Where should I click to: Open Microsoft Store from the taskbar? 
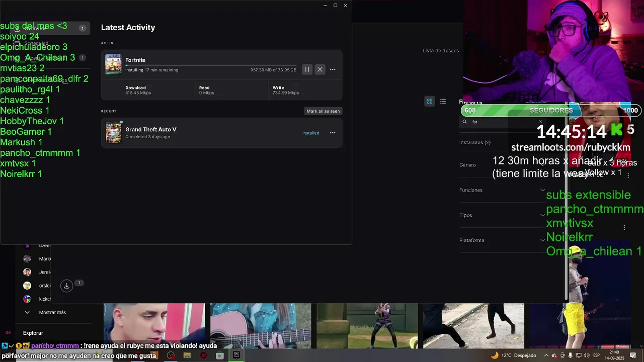(220, 355)
